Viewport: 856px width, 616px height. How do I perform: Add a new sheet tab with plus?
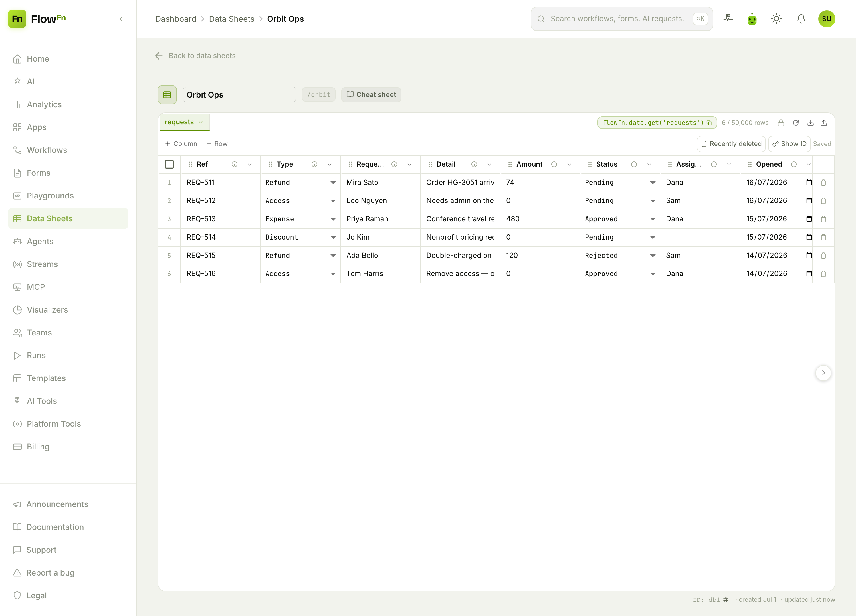click(219, 123)
